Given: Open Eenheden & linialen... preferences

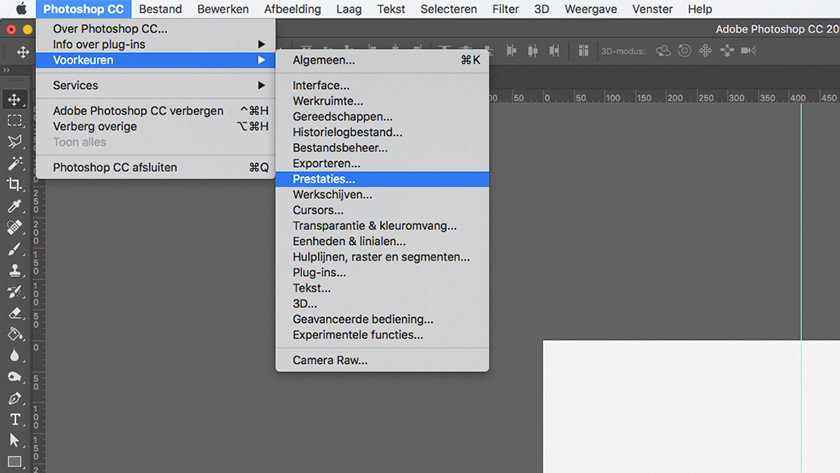Looking at the screenshot, I should pos(382,241).
